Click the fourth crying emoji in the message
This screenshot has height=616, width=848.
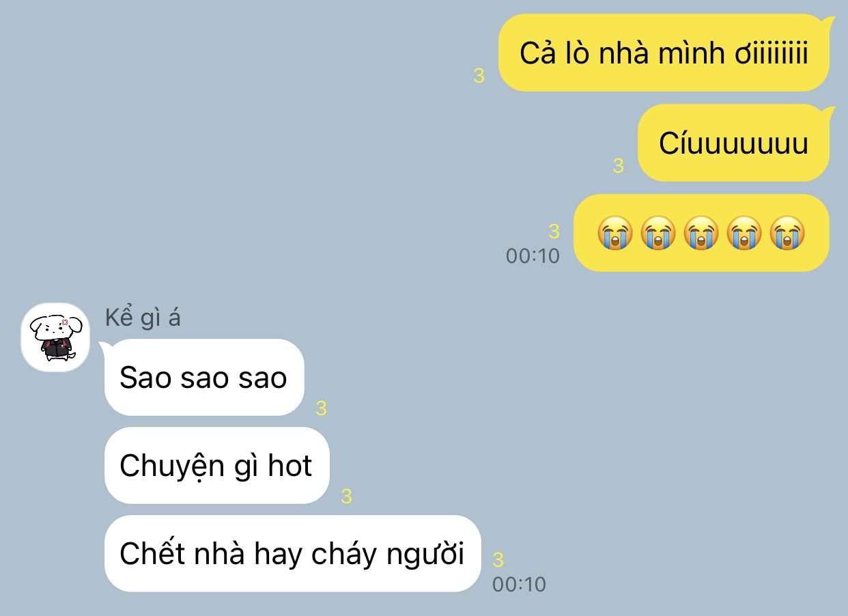tap(744, 233)
